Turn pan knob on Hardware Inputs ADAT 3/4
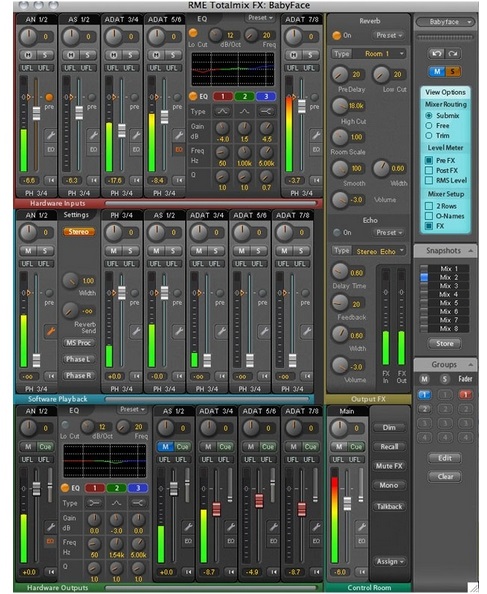487x594 pixels. [x=114, y=36]
